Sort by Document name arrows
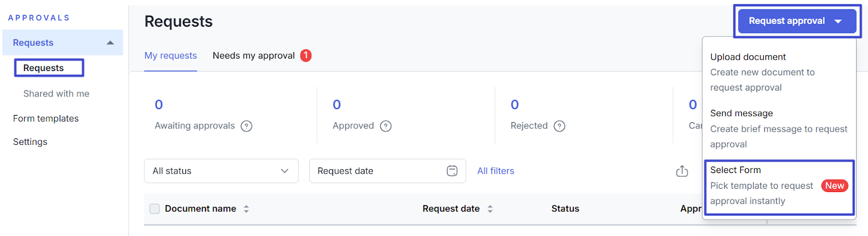This screenshot has width=868, height=236. tap(246, 209)
